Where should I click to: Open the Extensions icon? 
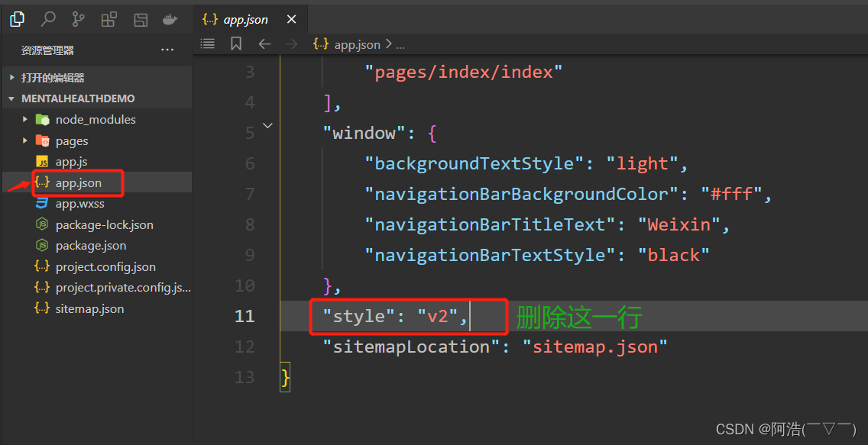point(109,19)
